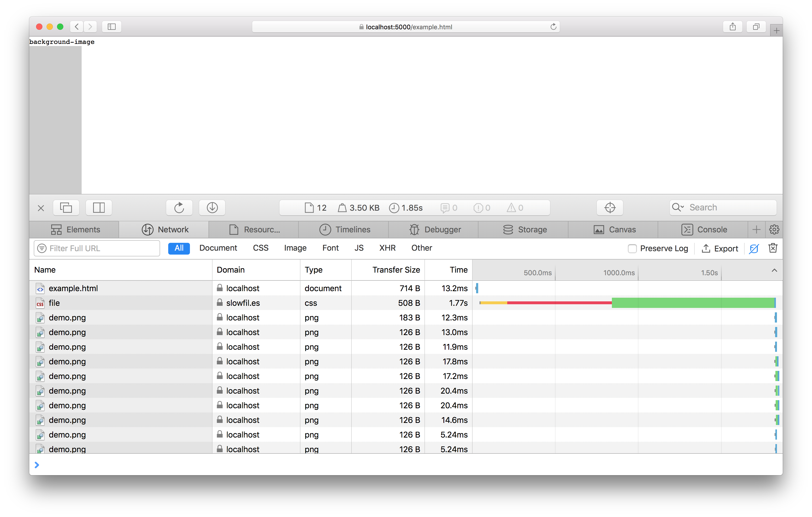Image resolution: width=812 pixels, height=517 pixels.
Task: Filter requests by Image
Action: click(x=295, y=248)
